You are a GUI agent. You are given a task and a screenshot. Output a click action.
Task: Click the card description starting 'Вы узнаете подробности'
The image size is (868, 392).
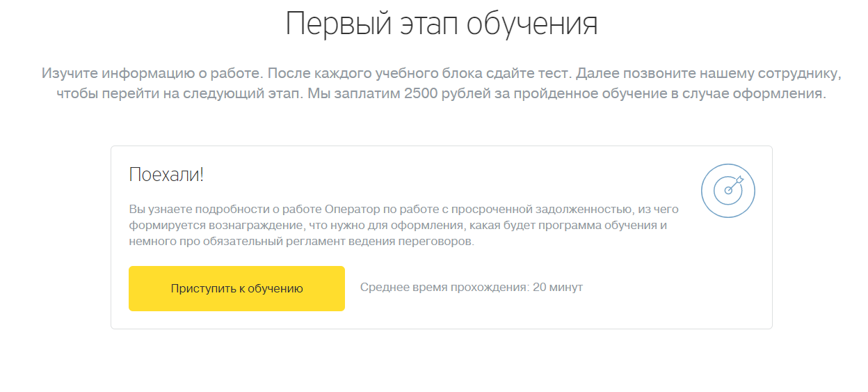point(403,226)
